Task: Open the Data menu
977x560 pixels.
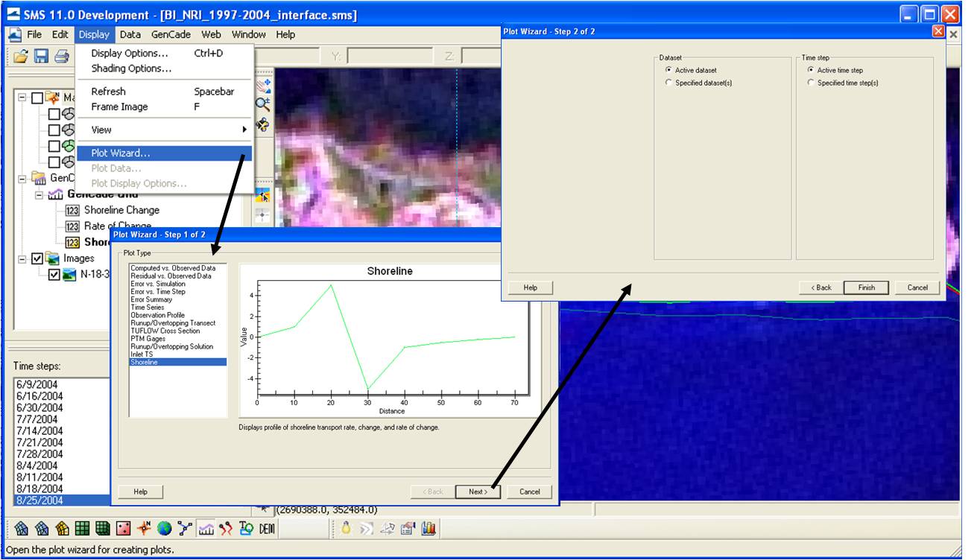Action: (130, 34)
